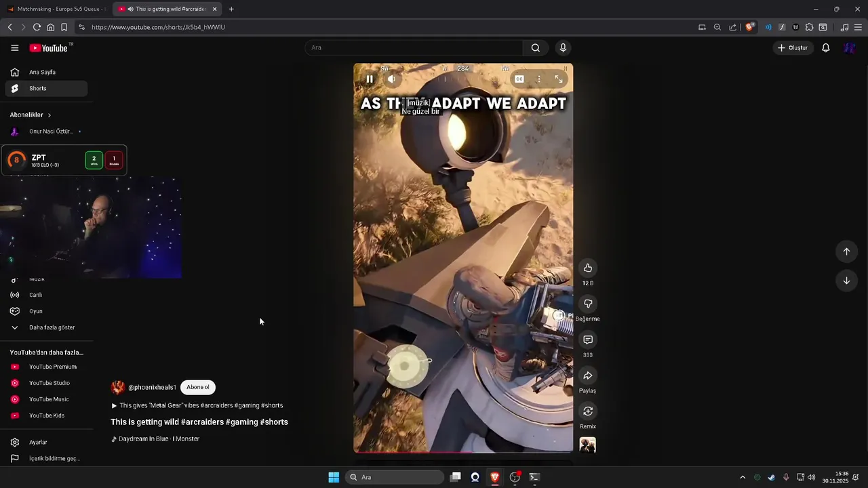Open taskbar volume speaker control
868x488 pixels.
[812, 477]
